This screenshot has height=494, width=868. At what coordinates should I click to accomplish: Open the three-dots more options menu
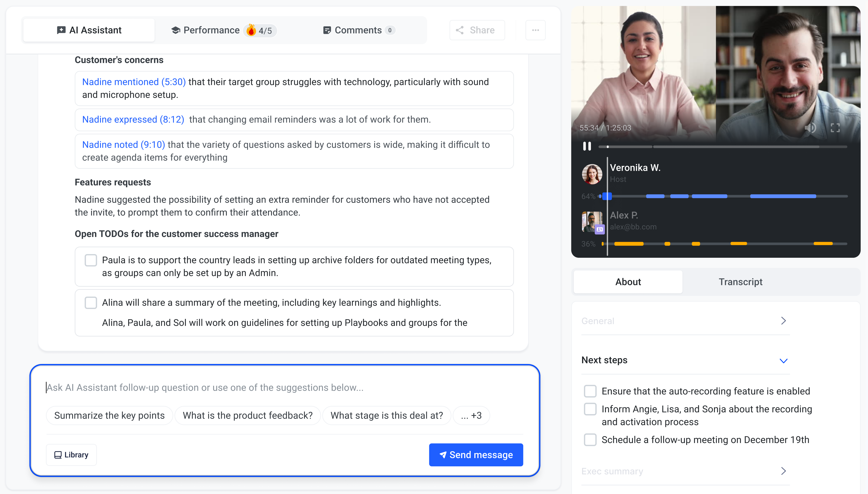(535, 30)
